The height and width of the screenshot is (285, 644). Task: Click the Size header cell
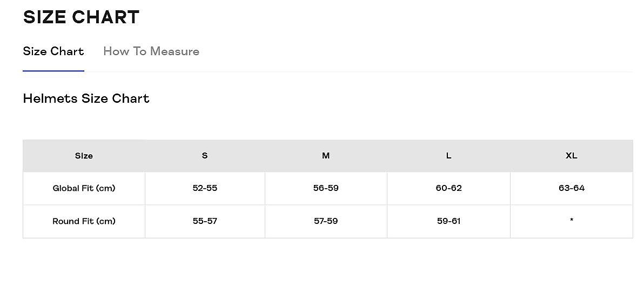[x=84, y=156]
